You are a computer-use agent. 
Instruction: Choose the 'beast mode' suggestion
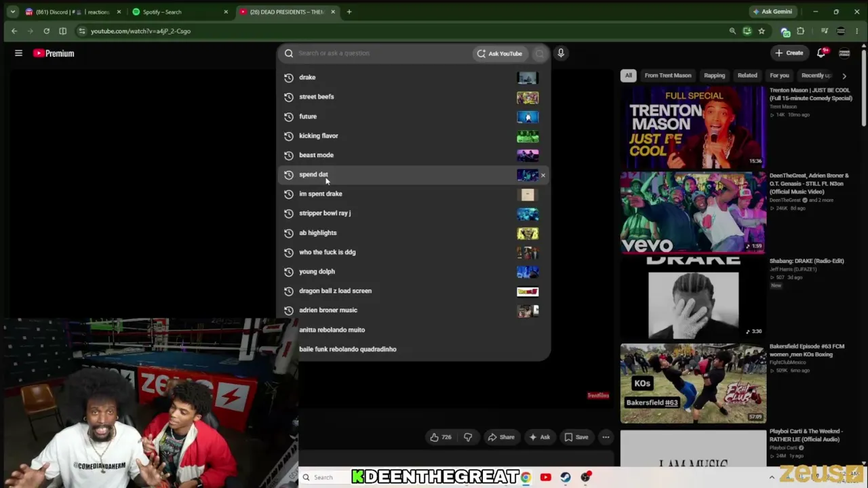(414, 155)
